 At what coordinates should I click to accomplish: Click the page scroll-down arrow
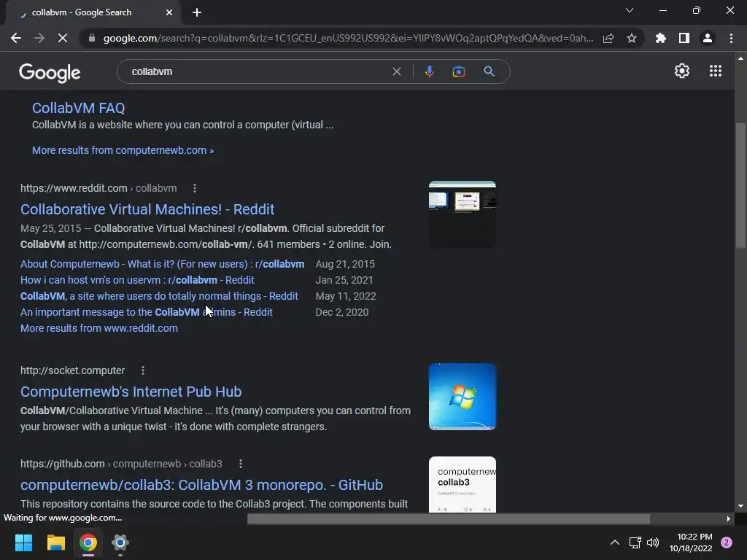(740, 506)
